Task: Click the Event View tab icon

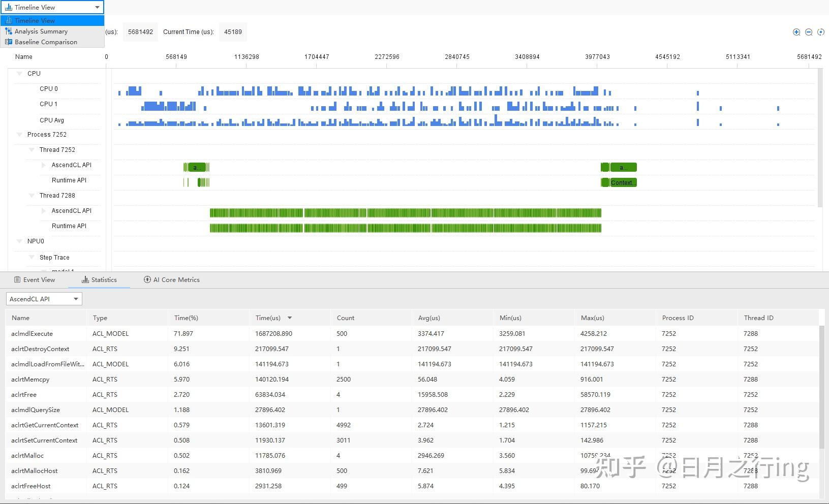Action: [18, 279]
